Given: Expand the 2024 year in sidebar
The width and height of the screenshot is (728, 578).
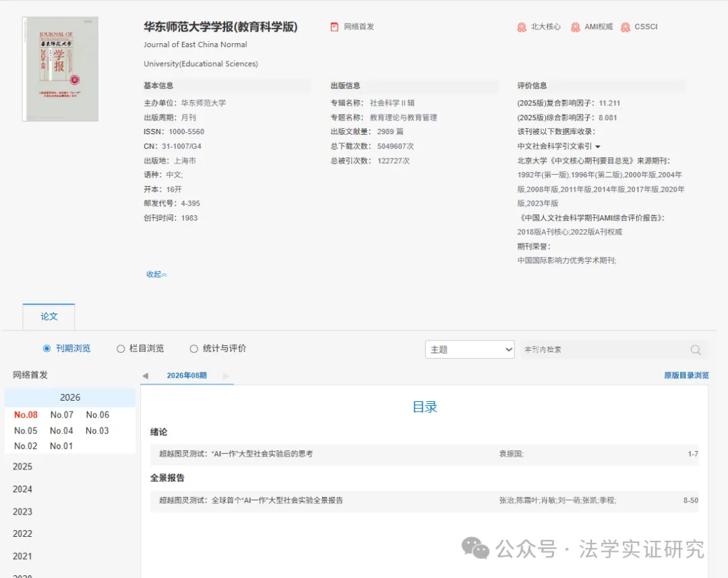Looking at the screenshot, I should 23,489.
